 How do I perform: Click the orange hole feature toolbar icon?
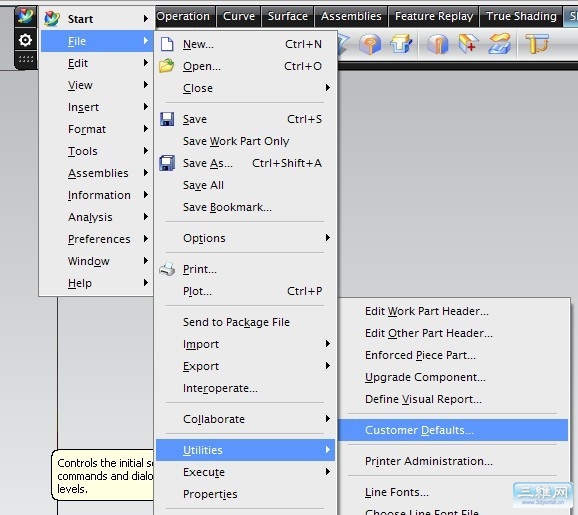point(370,44)
